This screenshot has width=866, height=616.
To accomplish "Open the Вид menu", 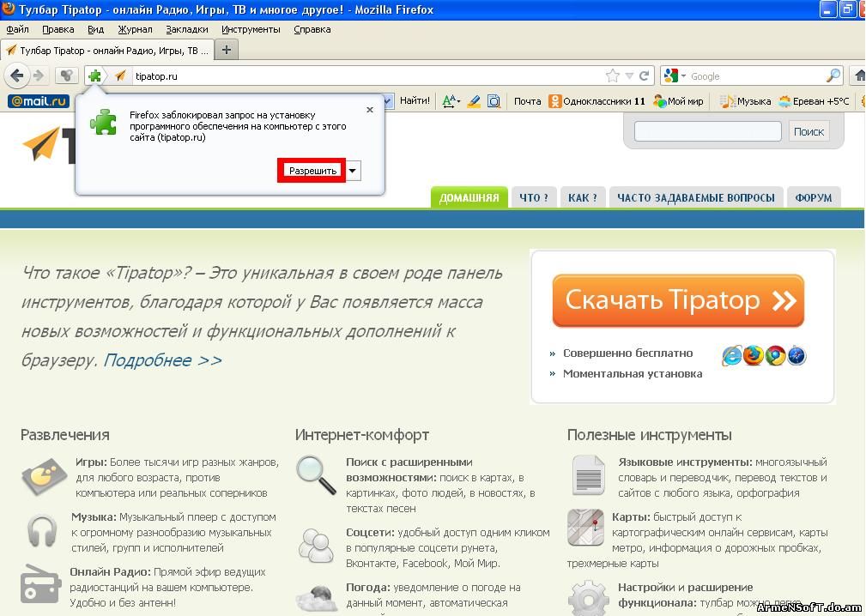I will (95, 29).
